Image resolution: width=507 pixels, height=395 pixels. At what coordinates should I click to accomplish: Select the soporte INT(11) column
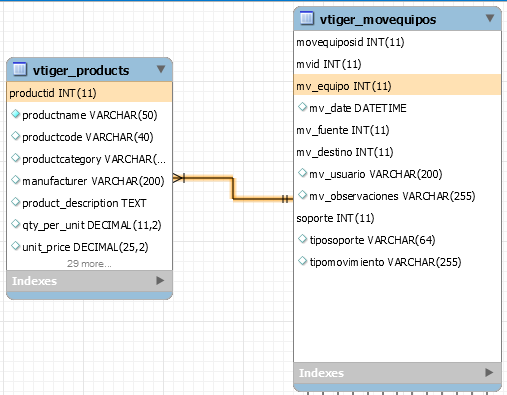pyautogui.click(x=397, y=218)
